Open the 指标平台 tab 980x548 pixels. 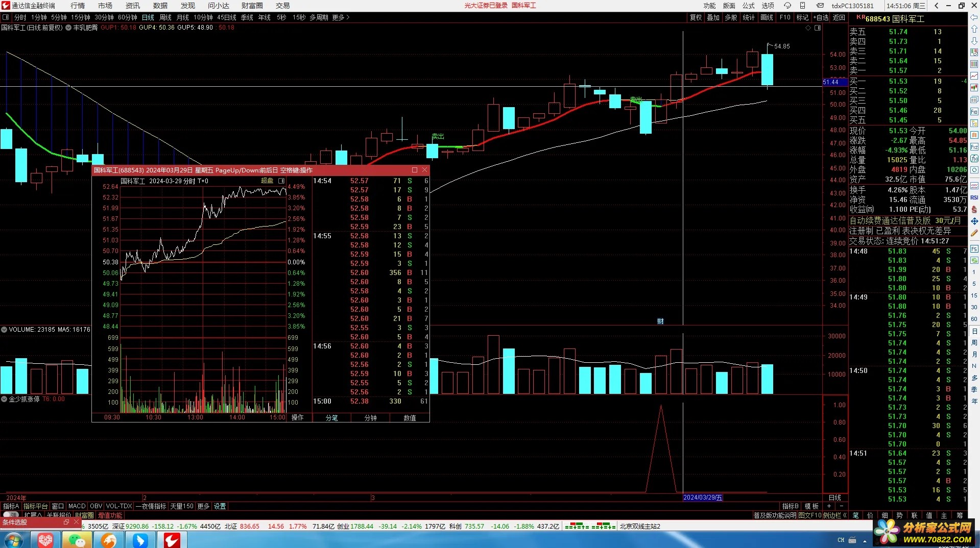tap(35, 506)
